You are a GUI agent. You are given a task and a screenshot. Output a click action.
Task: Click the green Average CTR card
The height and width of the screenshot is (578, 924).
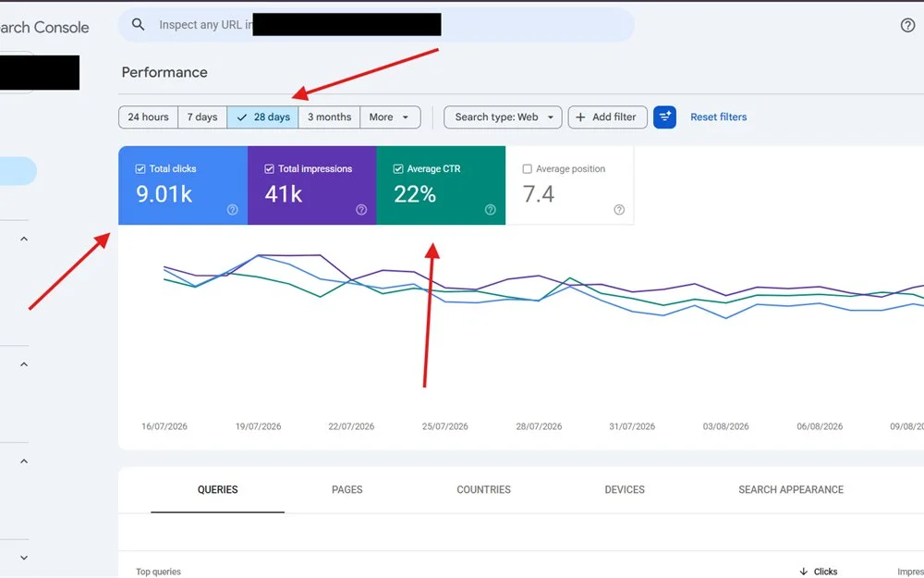pyautogui.click(x=441, y=185)
